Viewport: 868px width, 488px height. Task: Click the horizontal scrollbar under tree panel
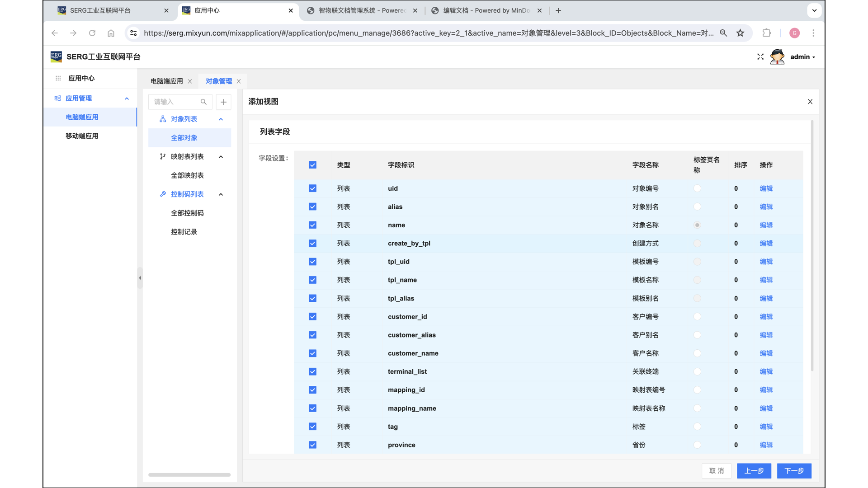189,475
